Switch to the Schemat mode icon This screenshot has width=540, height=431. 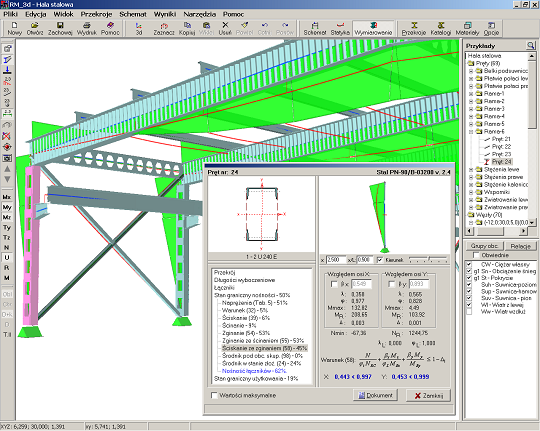click(315, 28)
